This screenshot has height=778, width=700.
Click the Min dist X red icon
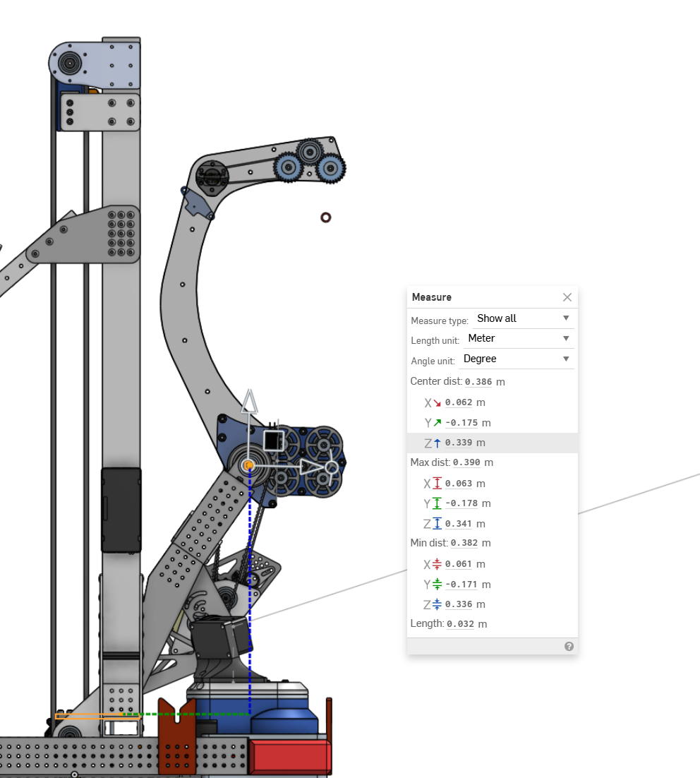pos(437,564)
